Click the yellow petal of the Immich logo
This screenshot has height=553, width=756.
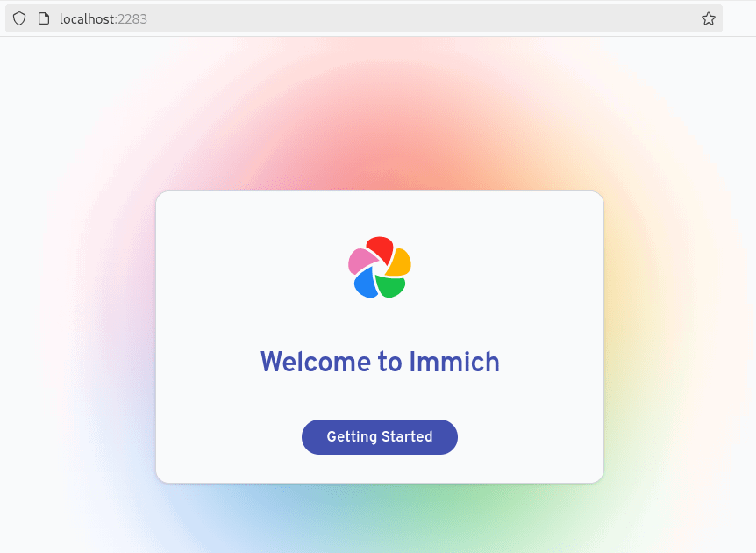[x=400, y=262]
